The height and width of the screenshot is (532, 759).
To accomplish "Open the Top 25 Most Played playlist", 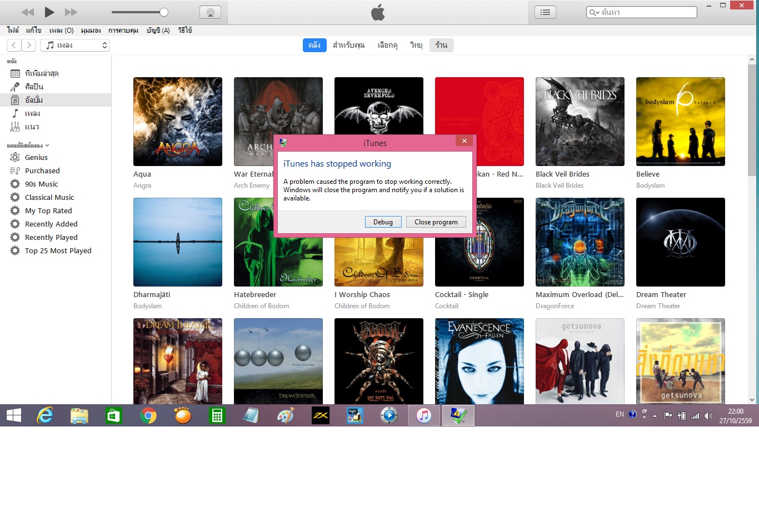I will tap(58, 250).
